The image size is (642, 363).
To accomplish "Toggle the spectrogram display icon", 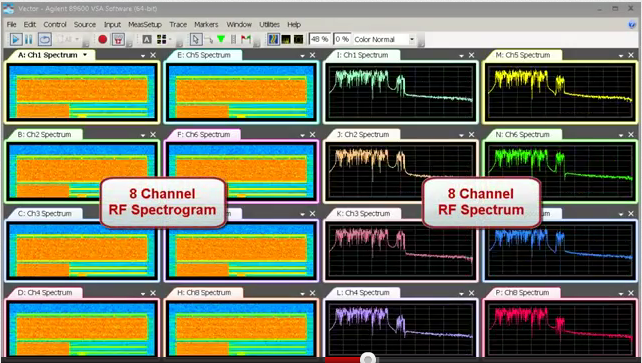I will point(273,39).
